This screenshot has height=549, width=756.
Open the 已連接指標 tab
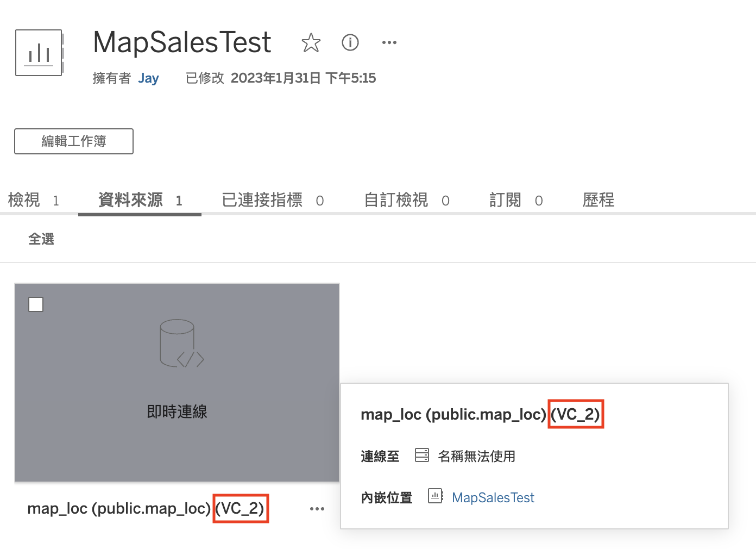273,200
